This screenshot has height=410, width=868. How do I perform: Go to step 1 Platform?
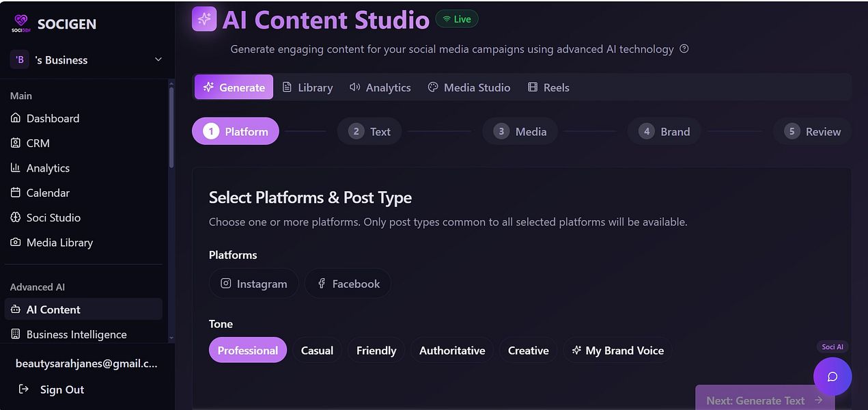click(x=236, y=131)
